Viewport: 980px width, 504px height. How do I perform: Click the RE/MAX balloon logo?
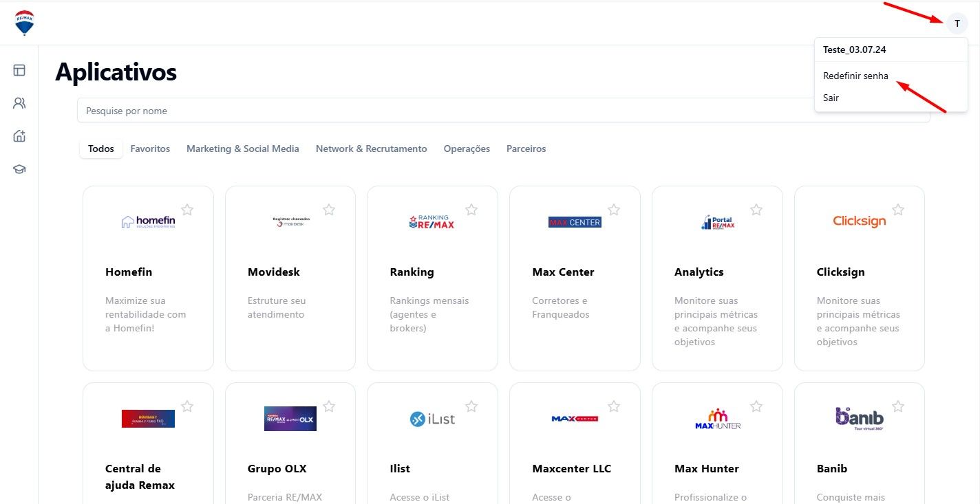coord(25,23)
